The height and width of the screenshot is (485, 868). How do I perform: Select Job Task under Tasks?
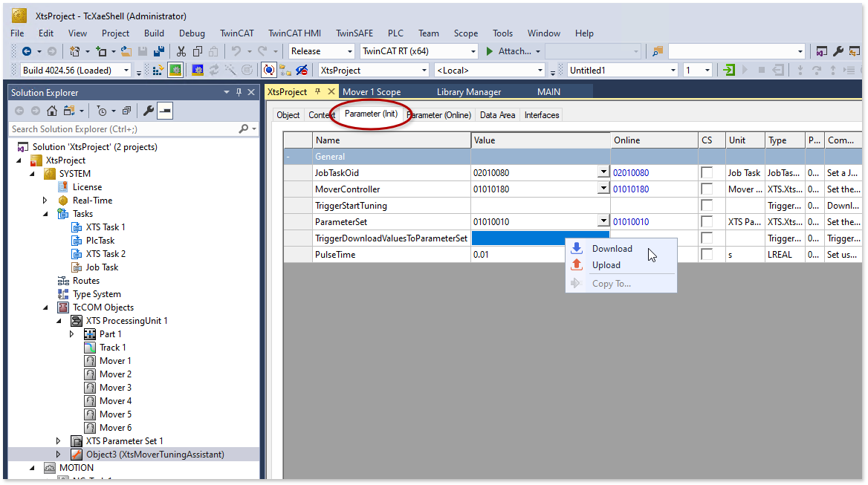[102, 267]
